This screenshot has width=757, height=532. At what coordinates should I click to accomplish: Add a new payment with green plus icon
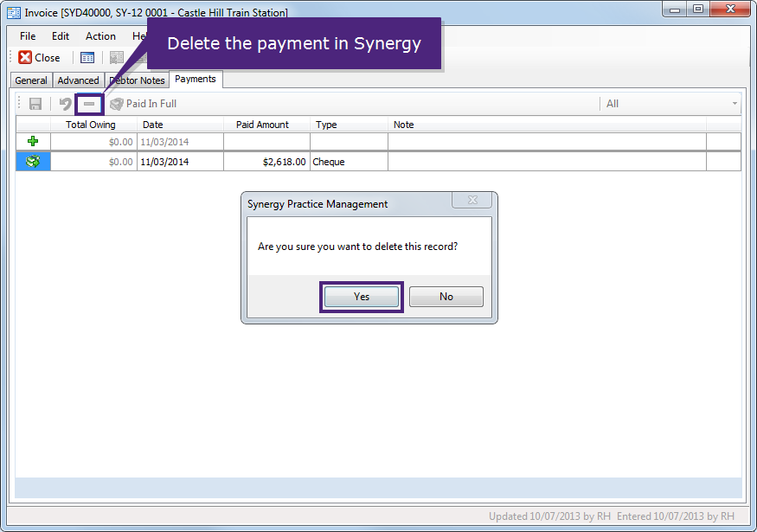[33, 141]
